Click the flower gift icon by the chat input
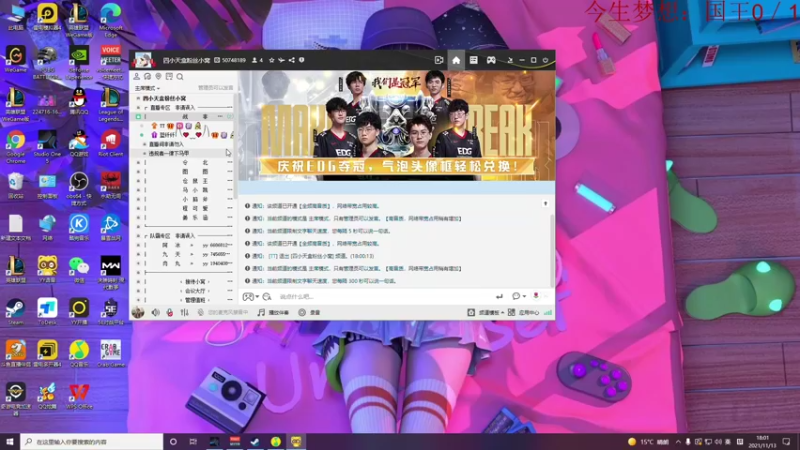Image resolution: width=800 pixels, height=450 pixels. pyautogui.click(x=536, y=296)
